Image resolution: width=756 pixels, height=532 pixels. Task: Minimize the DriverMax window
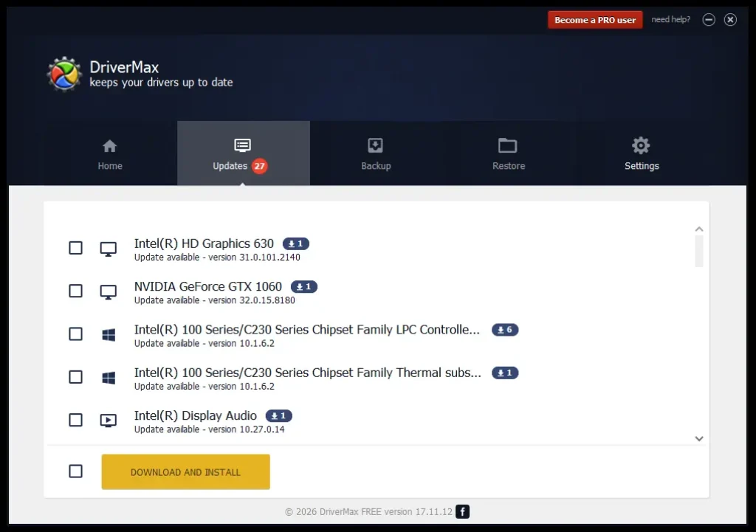[708, 19]
